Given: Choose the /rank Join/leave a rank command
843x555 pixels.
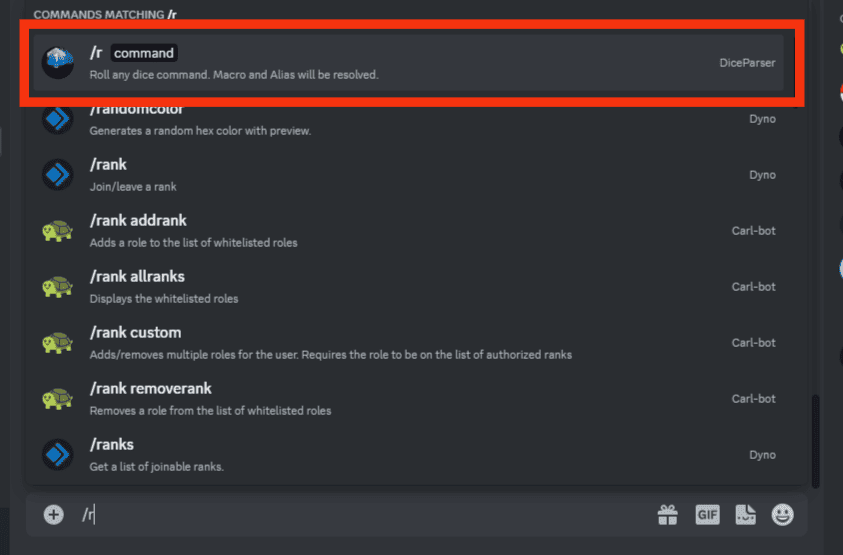Looking at the screenshot, I should 408,175.
